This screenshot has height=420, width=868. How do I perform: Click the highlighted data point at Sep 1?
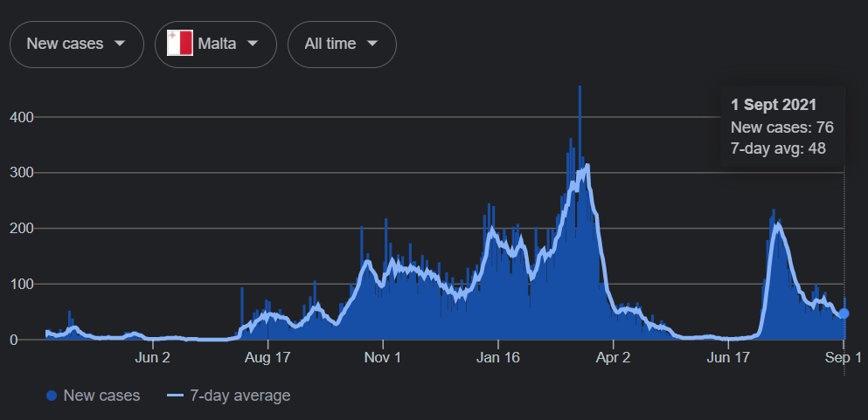tap(844, 313)
